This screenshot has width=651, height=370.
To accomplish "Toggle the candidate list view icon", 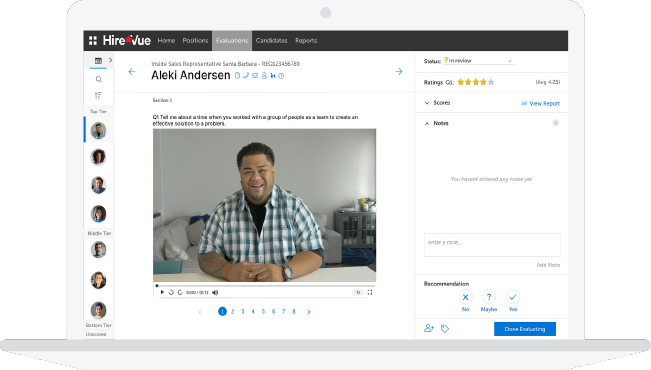I will point(98,61).
